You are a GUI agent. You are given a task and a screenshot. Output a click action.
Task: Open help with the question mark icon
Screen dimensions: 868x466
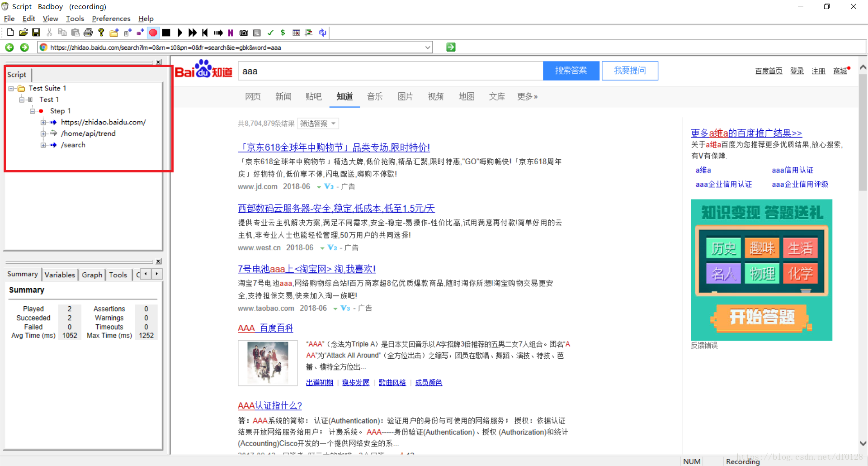click(x=101, y=33)
